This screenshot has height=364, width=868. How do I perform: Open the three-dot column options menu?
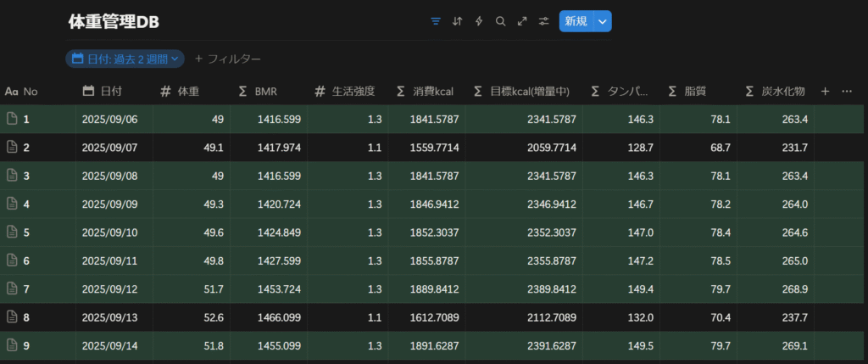pyautogui.click(x=847, y=91)
